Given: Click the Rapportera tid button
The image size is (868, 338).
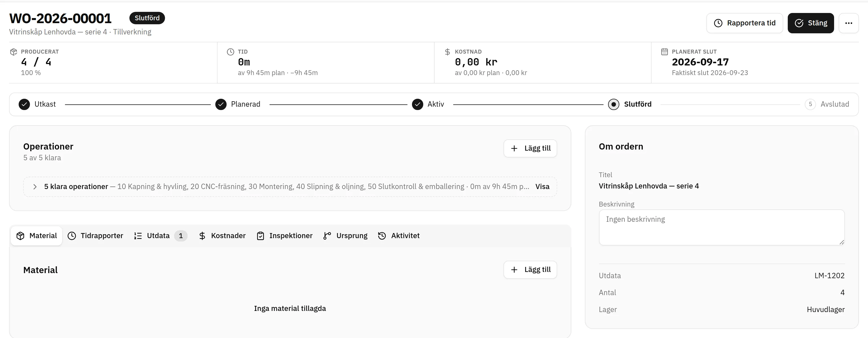Looking at the screenshot, I should click(x=744, y=23).
